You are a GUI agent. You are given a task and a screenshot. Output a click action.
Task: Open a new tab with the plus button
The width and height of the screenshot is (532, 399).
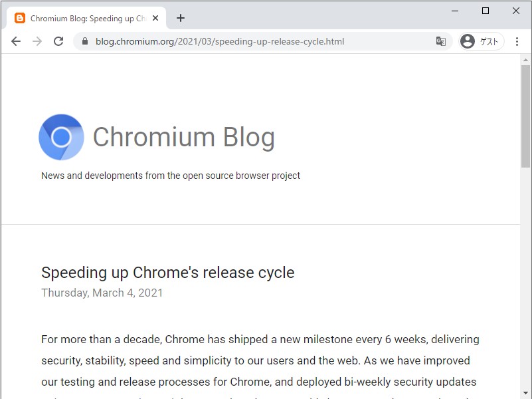pos(180,18)
